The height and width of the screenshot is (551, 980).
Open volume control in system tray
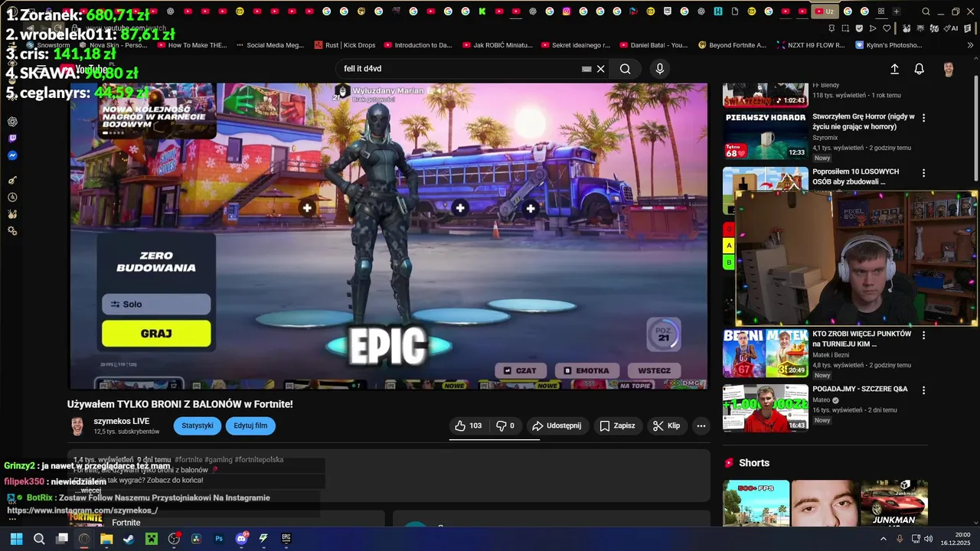pyautogui.click(x=927, y=539)
